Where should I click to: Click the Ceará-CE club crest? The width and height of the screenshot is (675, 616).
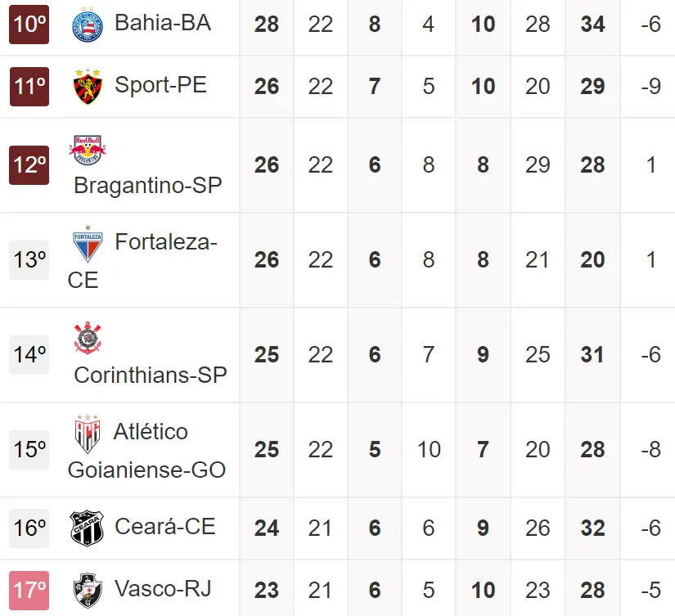click(88, 528)
